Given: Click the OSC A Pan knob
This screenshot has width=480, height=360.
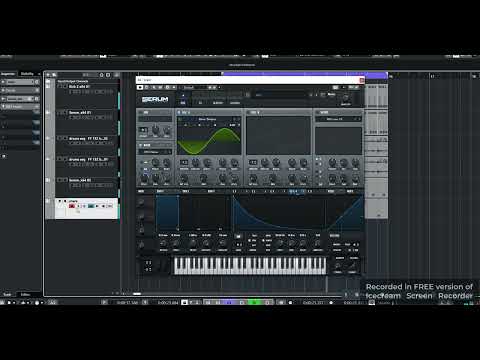Looking at the screenshot, I should tap(222, 178).
